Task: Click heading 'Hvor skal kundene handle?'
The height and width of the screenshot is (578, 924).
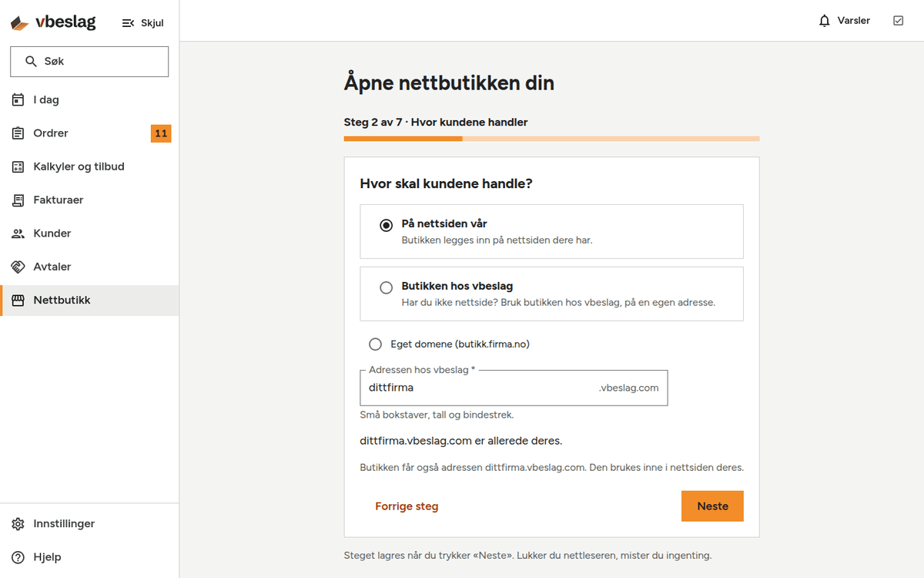Action: [x=447, y=183]
